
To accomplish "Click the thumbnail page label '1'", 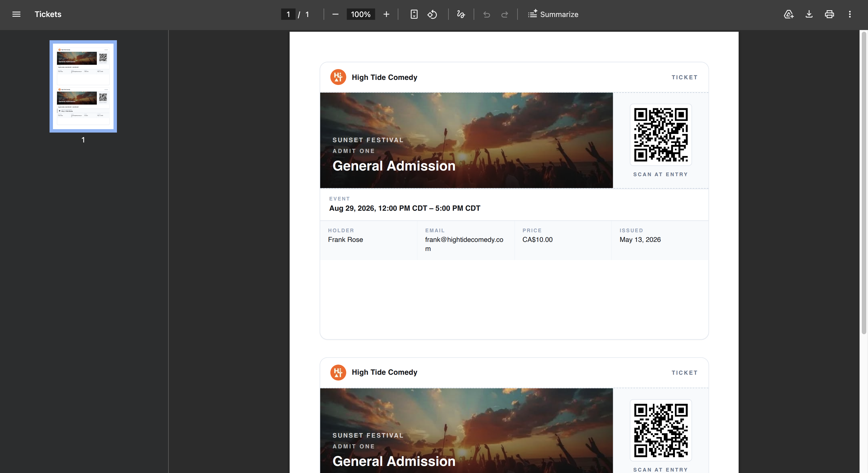I will pyautogui.click(x=83, y=140).
